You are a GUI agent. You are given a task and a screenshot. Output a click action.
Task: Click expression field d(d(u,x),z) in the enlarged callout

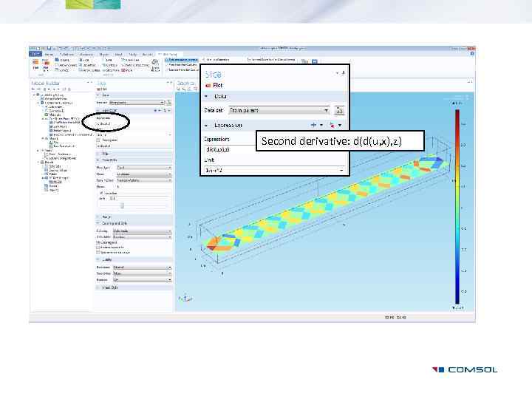tap(230, 149)
